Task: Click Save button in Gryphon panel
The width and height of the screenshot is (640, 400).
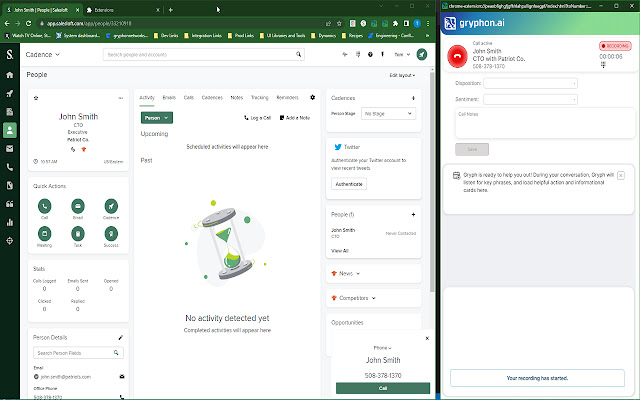Action: click(472, 149)
